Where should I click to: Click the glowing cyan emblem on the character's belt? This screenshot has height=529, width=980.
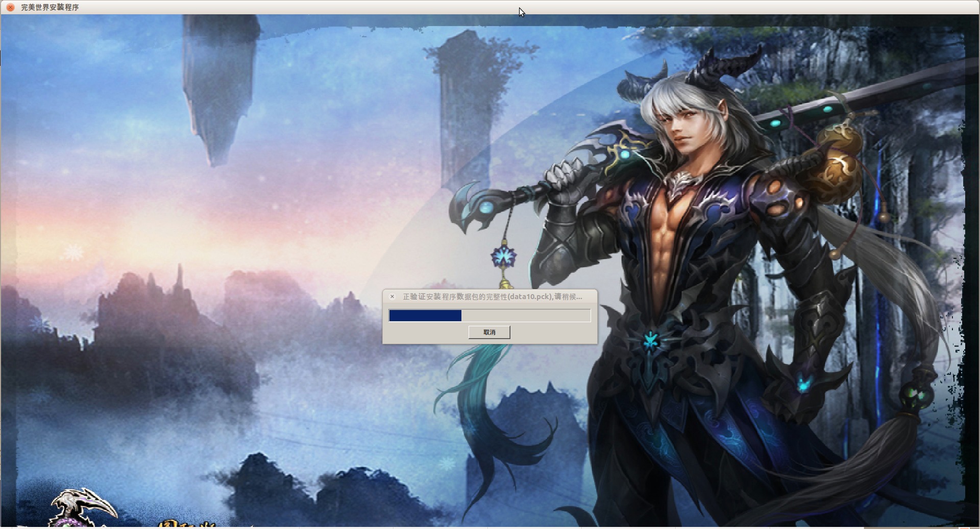(x=650, y=341)
